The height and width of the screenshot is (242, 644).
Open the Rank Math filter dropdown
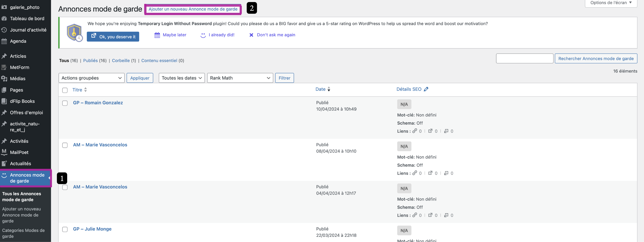[x=240, y=78]
